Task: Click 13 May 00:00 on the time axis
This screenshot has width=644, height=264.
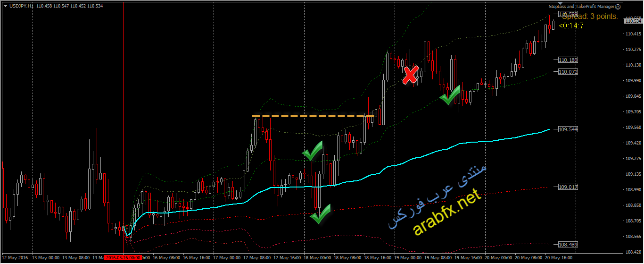Action: tap(46, 258)
